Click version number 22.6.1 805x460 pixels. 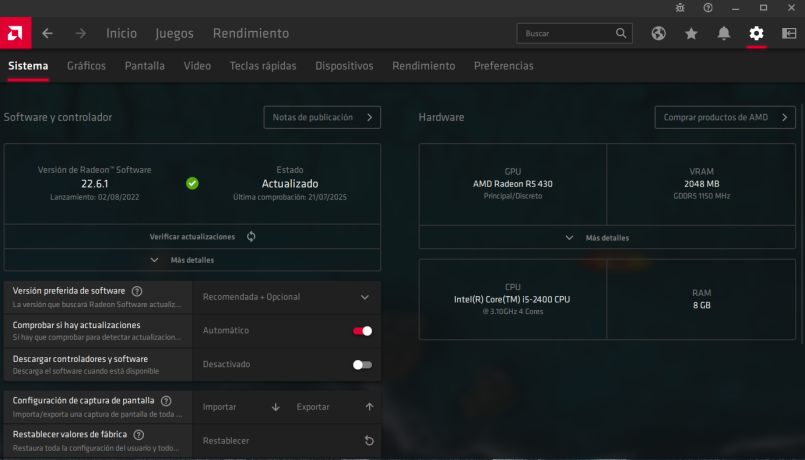[94, 184]
